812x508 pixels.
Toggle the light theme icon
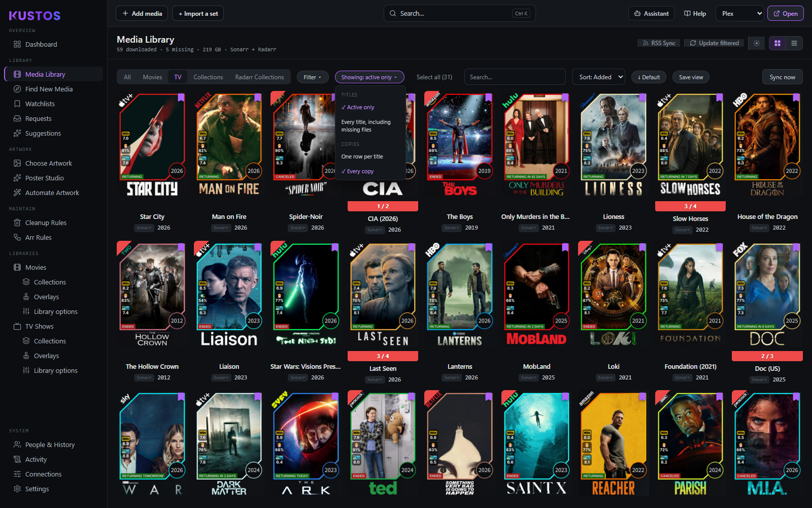757,43
